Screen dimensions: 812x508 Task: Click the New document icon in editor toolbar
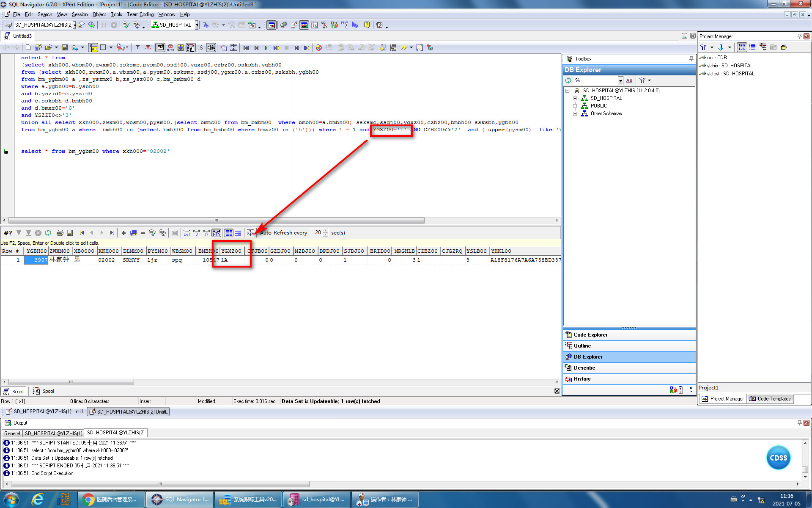(28, 47)
